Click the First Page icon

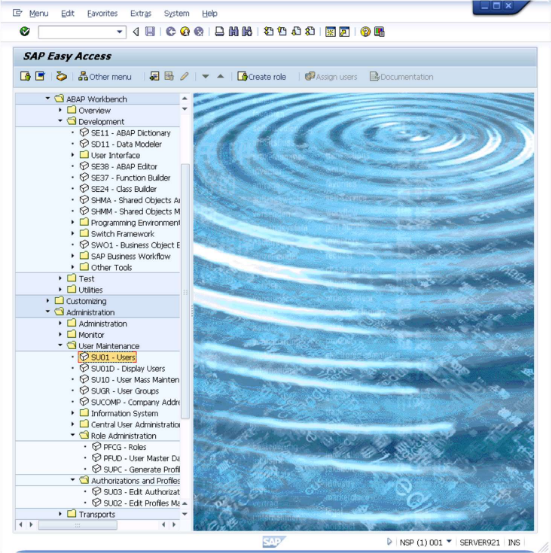pyautogui.click(x=268, y=32)
